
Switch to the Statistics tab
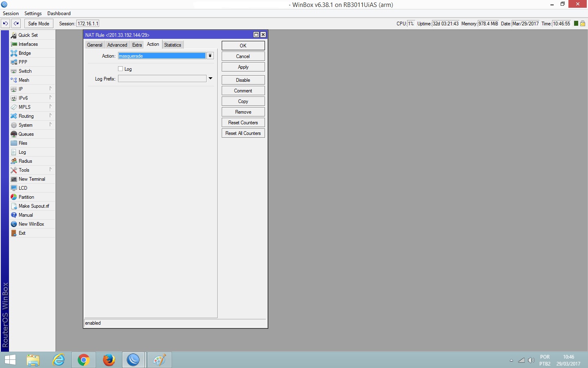coord(173,45)
